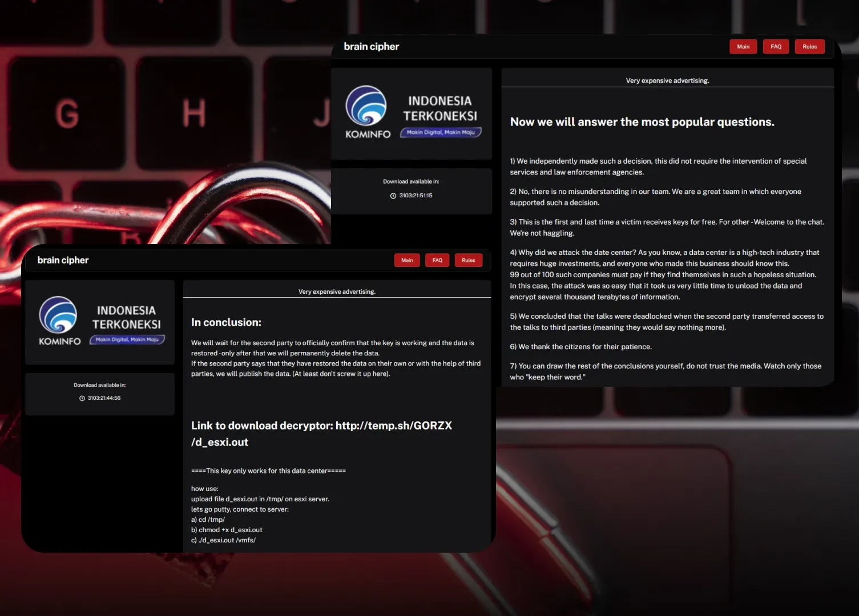Click the In conclusion heading
The width and height of the screenshot is (859, 616).
point(226,322)
